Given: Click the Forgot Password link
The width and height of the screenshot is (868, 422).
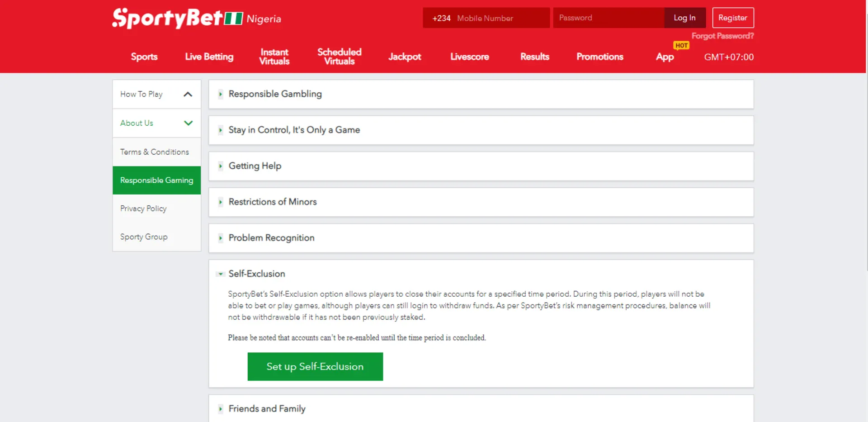Looking at the screenshot, I should (722, 36).
